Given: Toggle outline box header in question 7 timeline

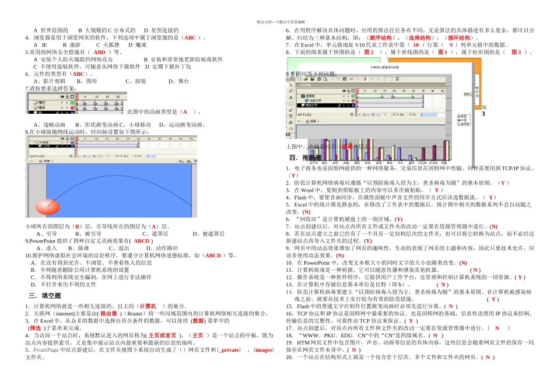Looking at the screenshot, I should pyautogui.click(x=72, y=97).
